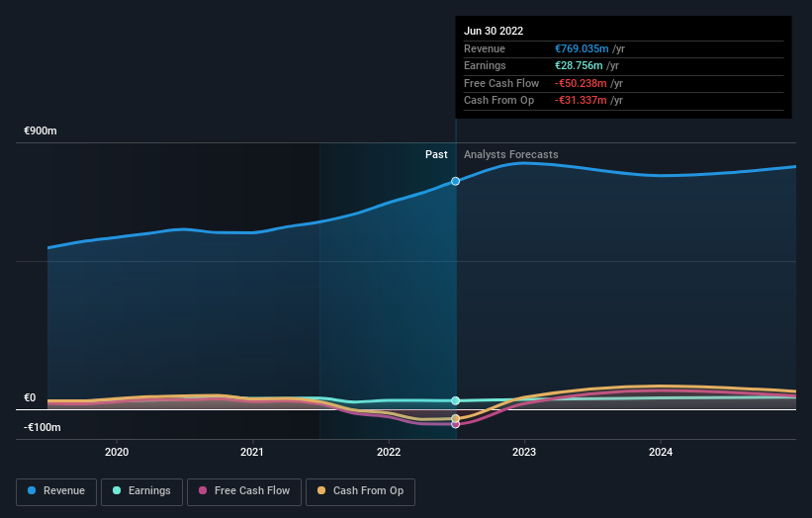Click the Past label on chart
Image resolution: width=812 pixels, height=518 pixels.
click(x=436, y=154)
